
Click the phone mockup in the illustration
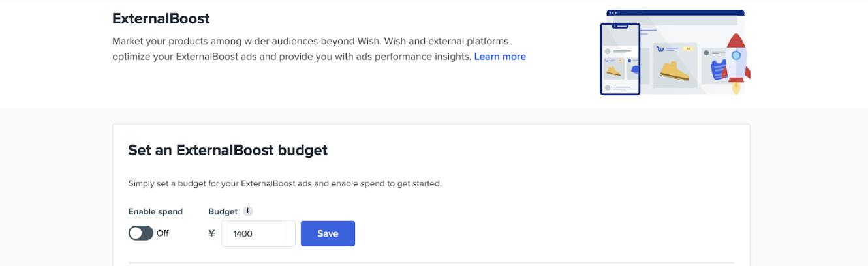[620, 60]
